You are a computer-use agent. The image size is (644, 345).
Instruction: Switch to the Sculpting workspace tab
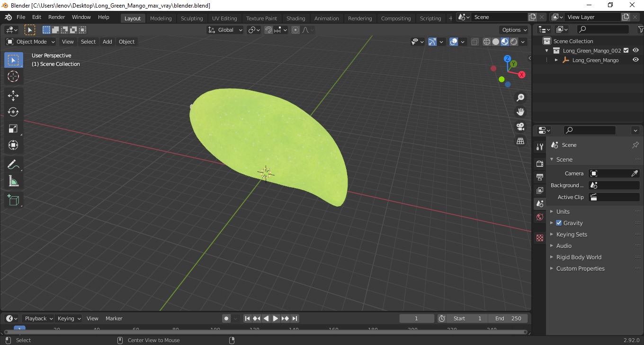pos(192,18)
